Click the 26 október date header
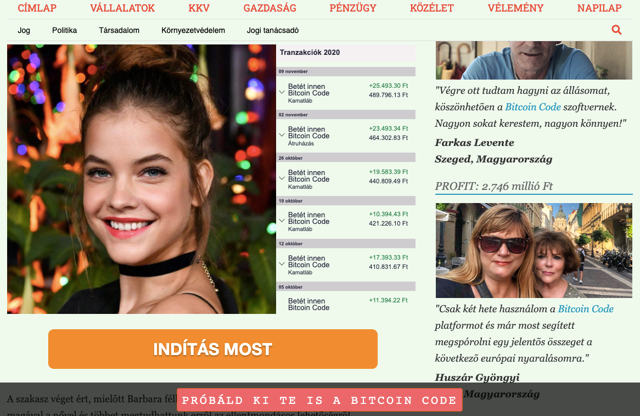Image resolution: width=640 pixels, height=416 pixels. click(x=346, y=158)
